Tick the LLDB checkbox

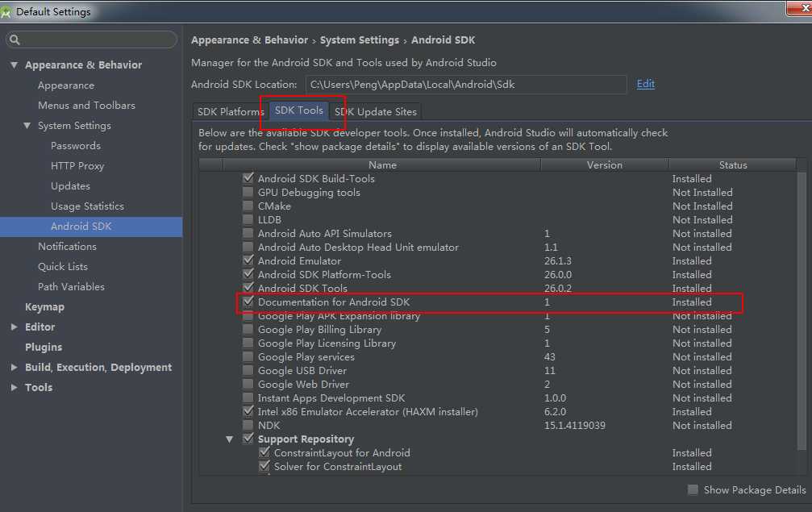pos(248,219)
